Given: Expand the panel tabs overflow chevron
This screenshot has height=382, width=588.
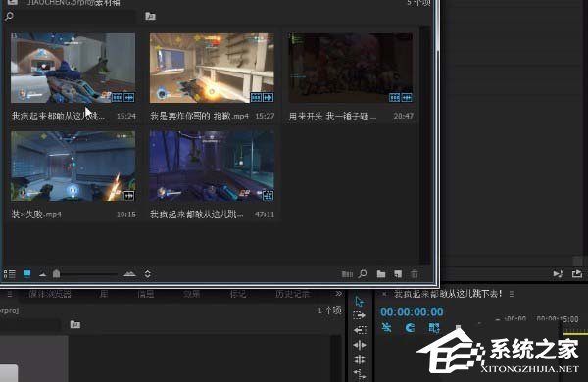Looking at the screenshot, I should (339, 294).
